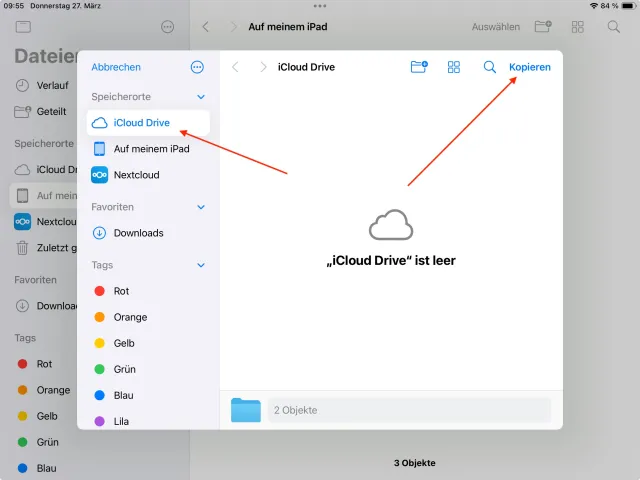This screenshot has width=640, height=480.
Task: Select the Rot tag in the background sidebar
Action: 44,364
